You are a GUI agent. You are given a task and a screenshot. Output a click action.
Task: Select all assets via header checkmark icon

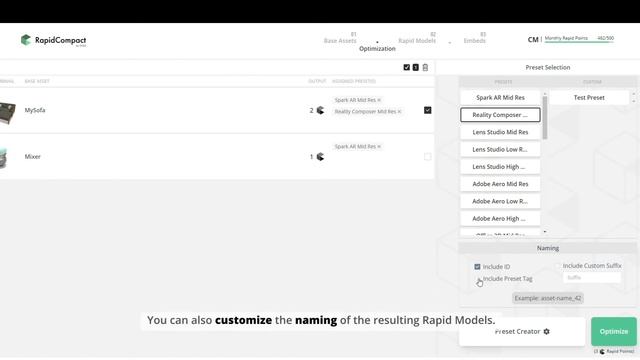pos(407,67)
